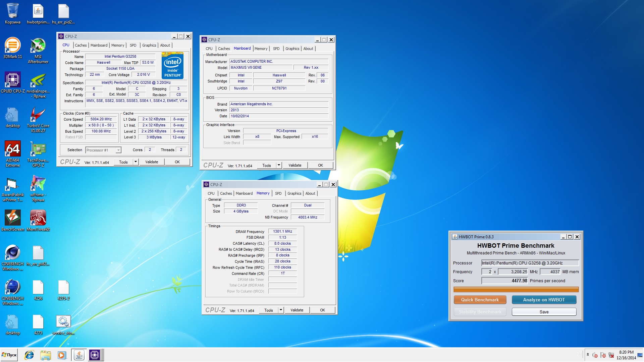The image size is (644, 362).
Task: Open AIDA64 Extreme desktop icon
Action: 13,154
